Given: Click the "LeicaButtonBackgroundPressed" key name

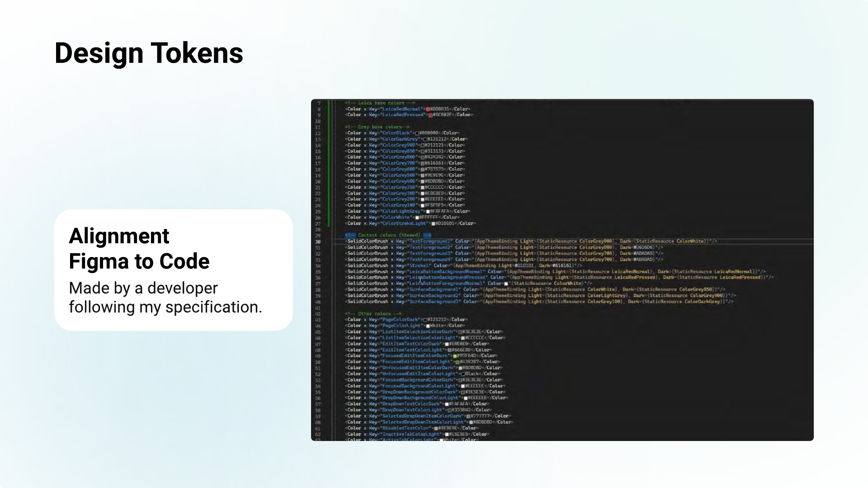Looking at the screenshot, I should tap(448, 277).
